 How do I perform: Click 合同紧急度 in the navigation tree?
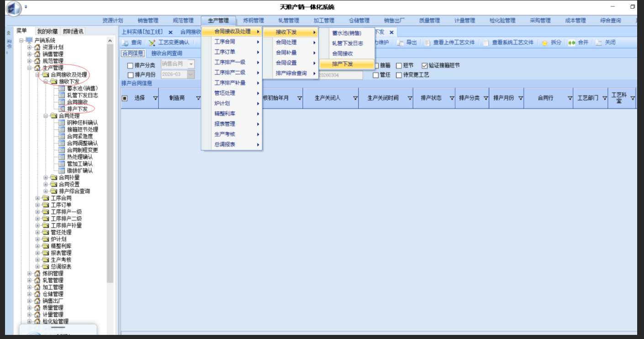tap(80, 136)
